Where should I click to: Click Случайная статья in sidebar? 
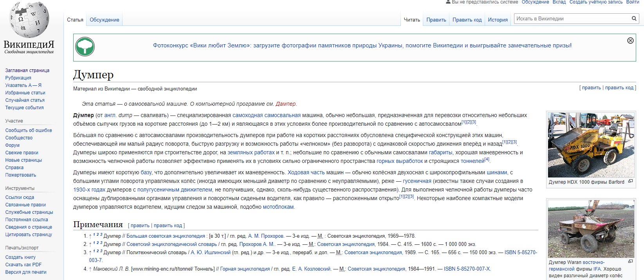pyautogui.click(x=25, y=100)
